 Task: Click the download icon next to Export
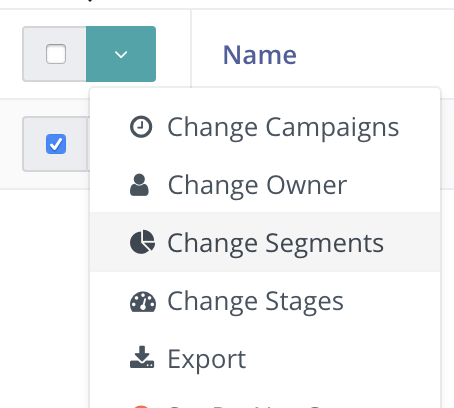click(142, 357)
